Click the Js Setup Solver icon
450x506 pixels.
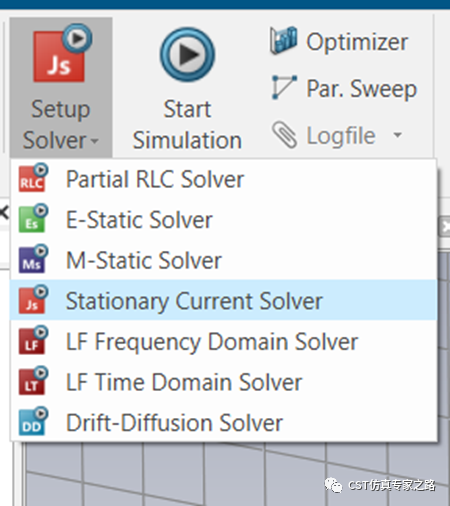tap(62, 53)
